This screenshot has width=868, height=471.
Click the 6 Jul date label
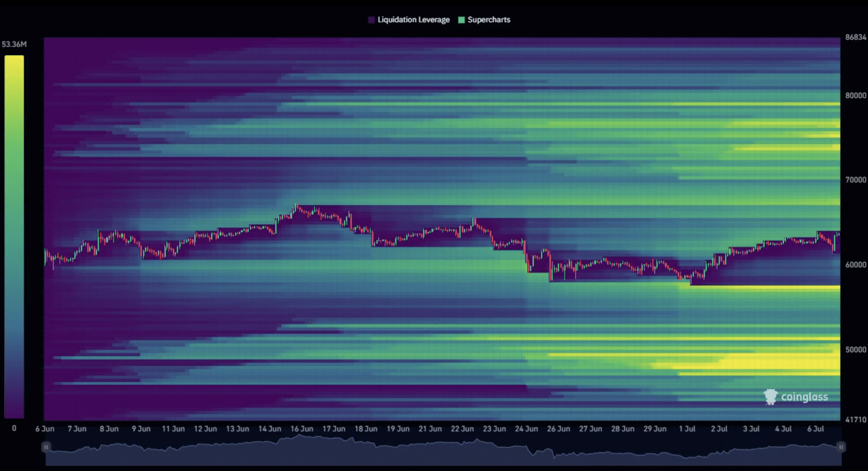tap(815, 429)
